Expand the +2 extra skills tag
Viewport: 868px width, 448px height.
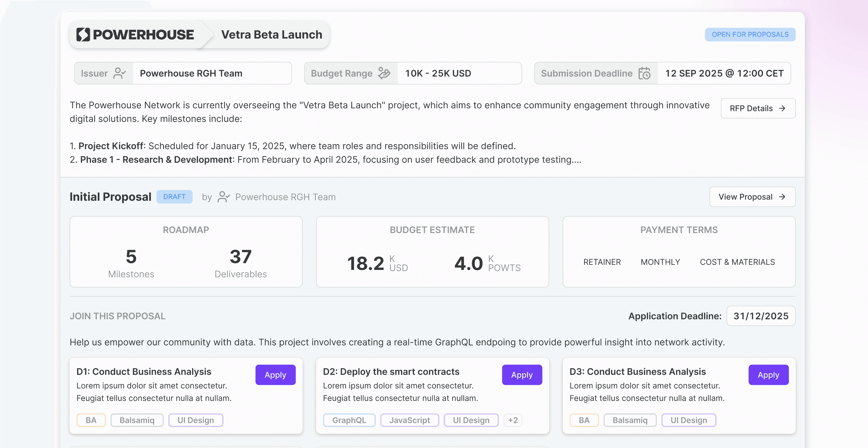point(513,420)
